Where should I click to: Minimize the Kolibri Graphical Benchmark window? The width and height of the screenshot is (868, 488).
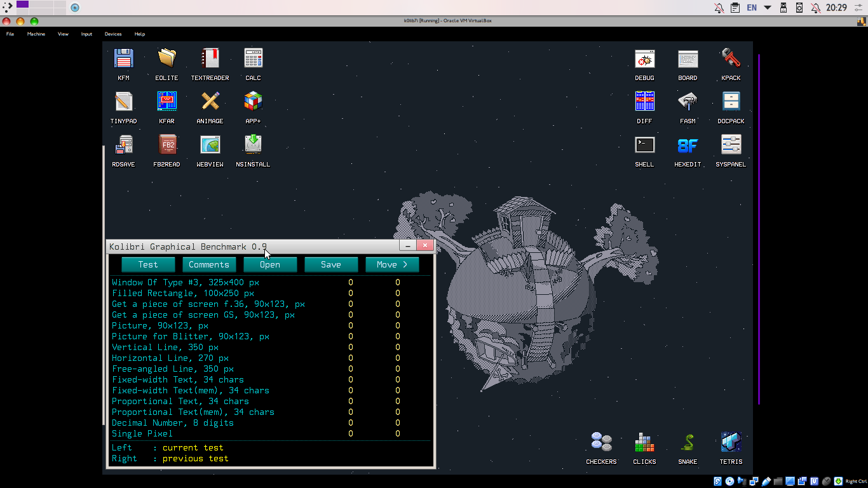point(408,245)
